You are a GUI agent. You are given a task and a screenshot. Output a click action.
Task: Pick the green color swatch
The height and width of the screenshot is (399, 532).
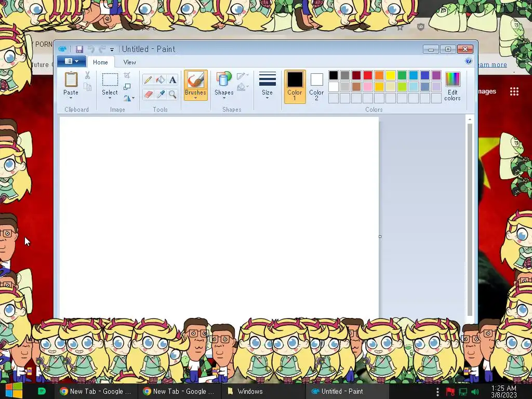pyautogui.click(x=402, y=75)
